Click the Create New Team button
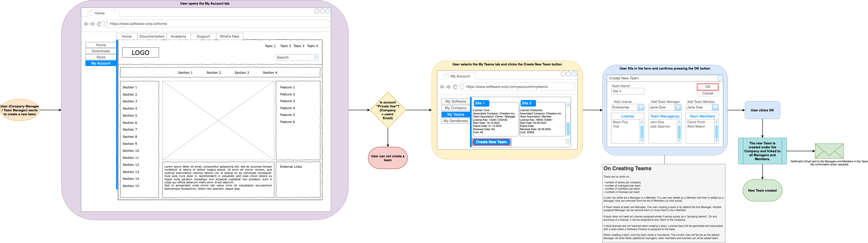Screen dimensions: 868x243 [491, 142]
